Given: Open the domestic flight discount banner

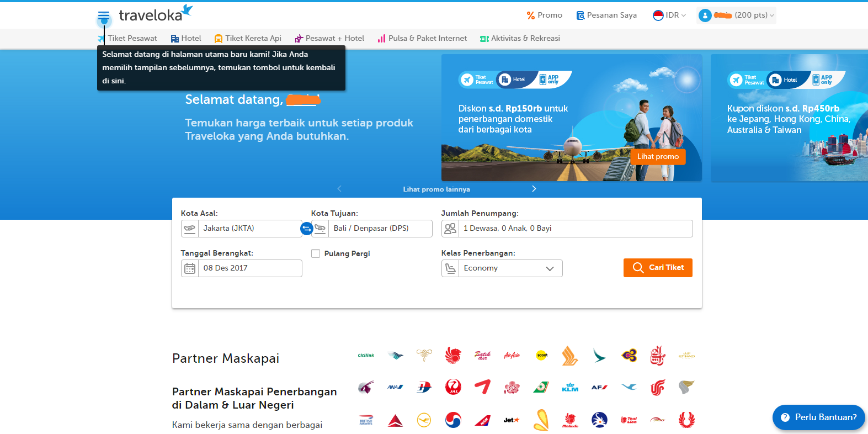Looking at the screenshot, I should 572,118.
